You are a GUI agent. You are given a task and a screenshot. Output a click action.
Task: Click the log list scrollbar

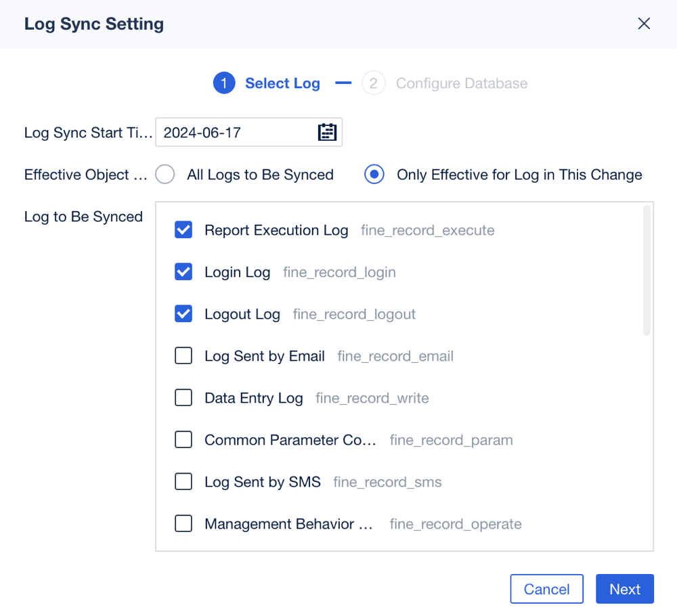point(648,271)
